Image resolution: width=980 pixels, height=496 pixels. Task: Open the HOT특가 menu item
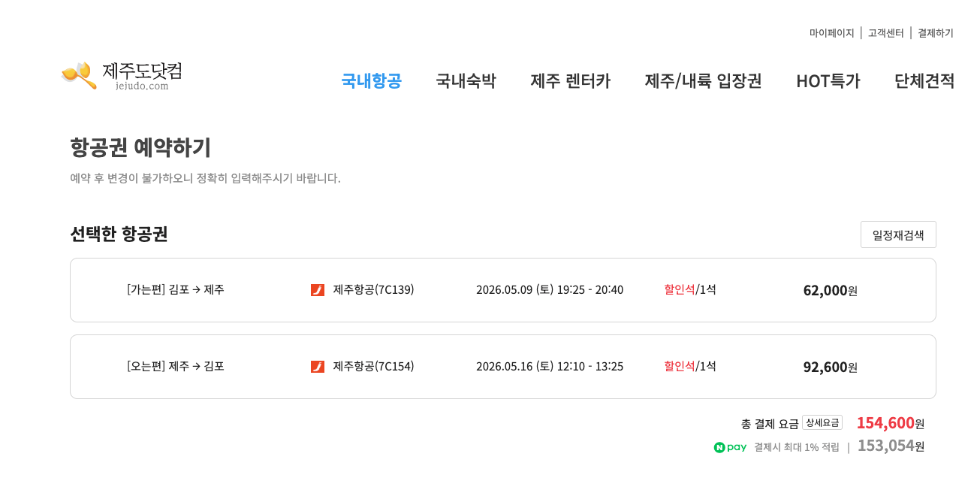click(828, 81)
